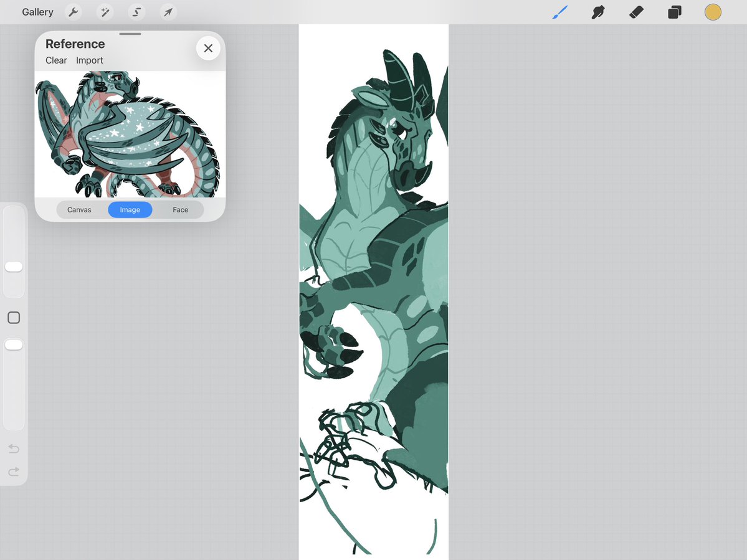
Task: Undo the last action
Action: (14, 448)
